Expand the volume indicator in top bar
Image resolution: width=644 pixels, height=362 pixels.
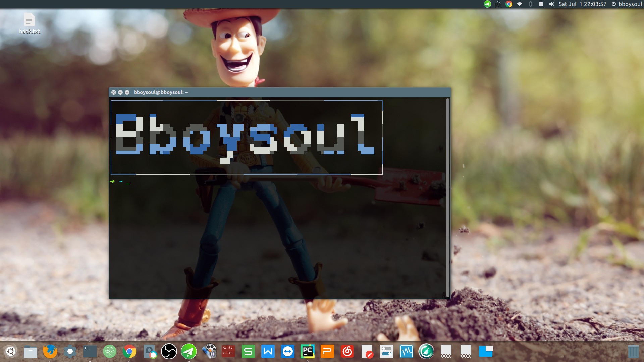pos(551,4)
